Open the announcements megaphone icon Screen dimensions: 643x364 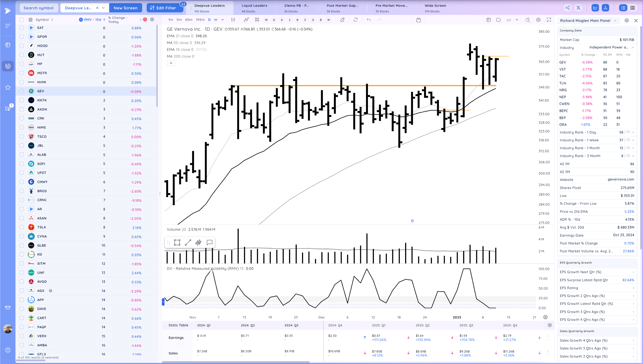tap(8, 108)
